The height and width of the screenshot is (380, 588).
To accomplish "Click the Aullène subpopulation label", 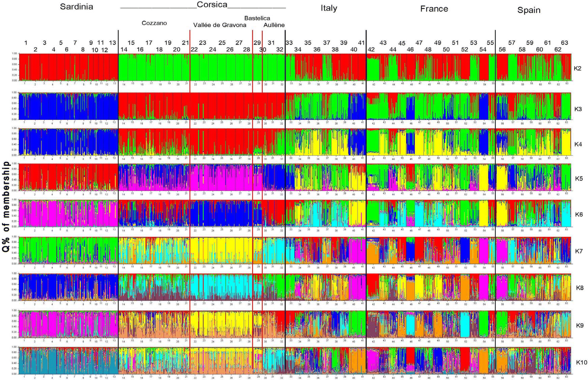I will point(274,25).
